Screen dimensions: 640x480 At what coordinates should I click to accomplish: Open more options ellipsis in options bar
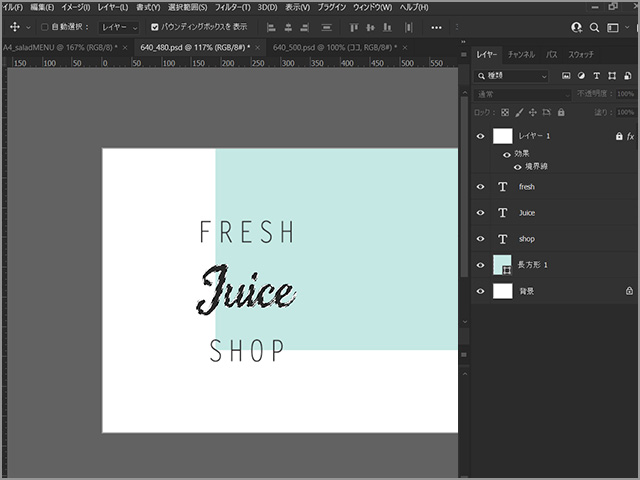pos(436,27)
